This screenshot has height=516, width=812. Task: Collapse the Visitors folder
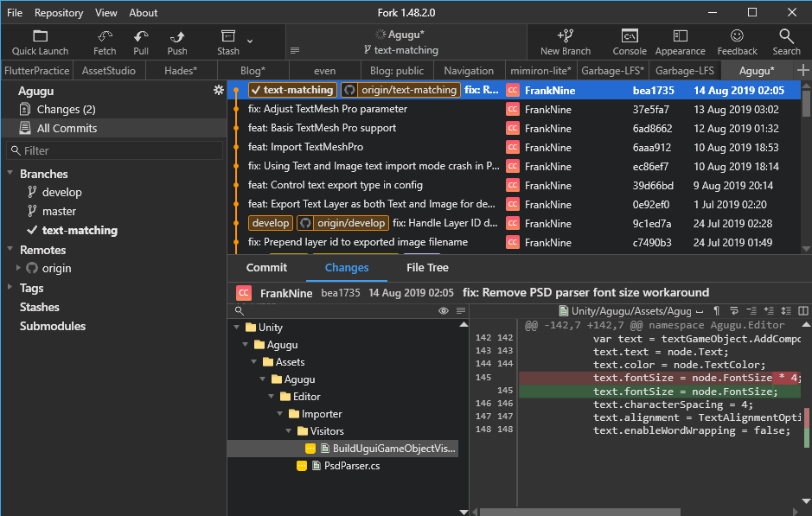coord(289,430)
